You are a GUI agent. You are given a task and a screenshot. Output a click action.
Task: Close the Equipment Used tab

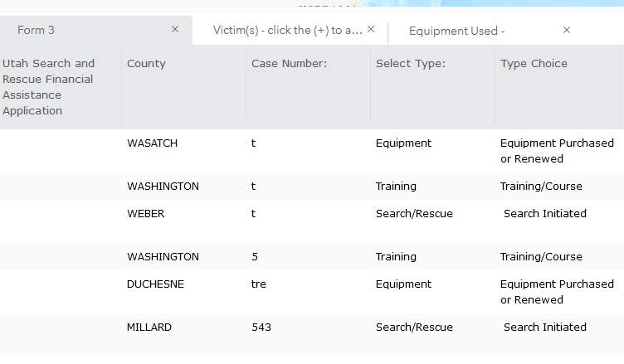[x=567, y=30]
